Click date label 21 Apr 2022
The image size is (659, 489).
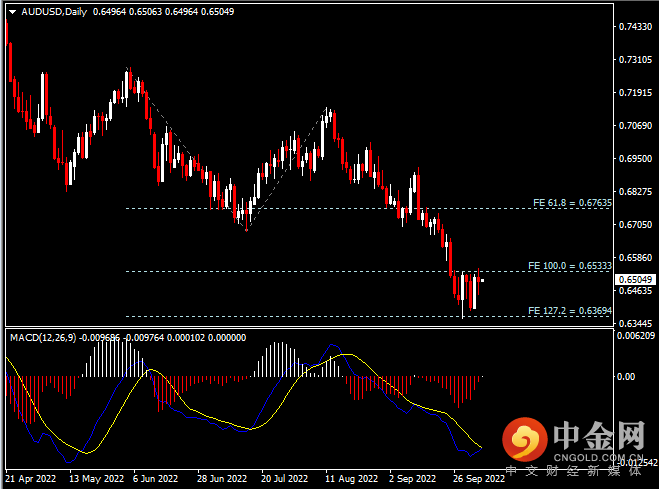[31, 479]
